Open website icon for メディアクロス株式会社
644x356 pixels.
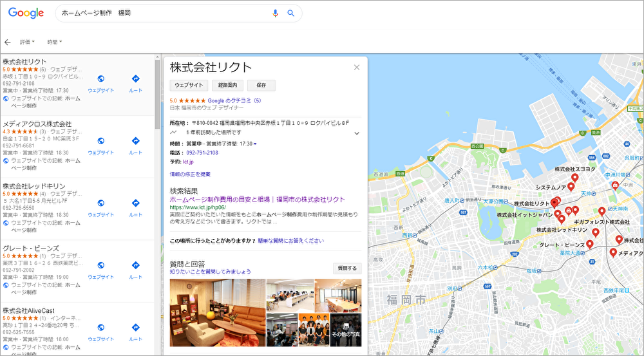click(x=100, y=141)
